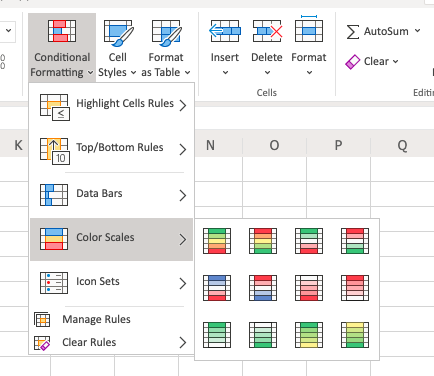Screen dimensions: 434x376
Task: Click the AutoSum label
Action: coord(386,31)
